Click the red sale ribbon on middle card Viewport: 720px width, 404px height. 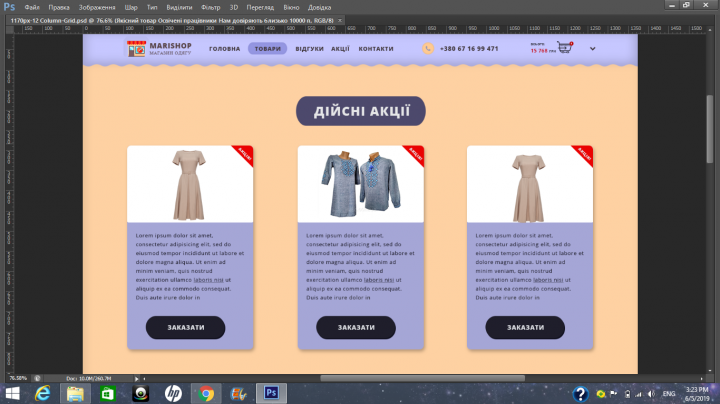[415, 154]
